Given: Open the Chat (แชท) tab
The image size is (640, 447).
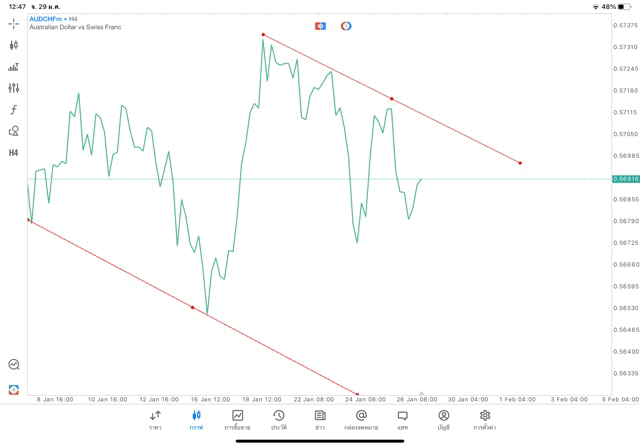Looking at the screenshot, I should pos(402,419).
